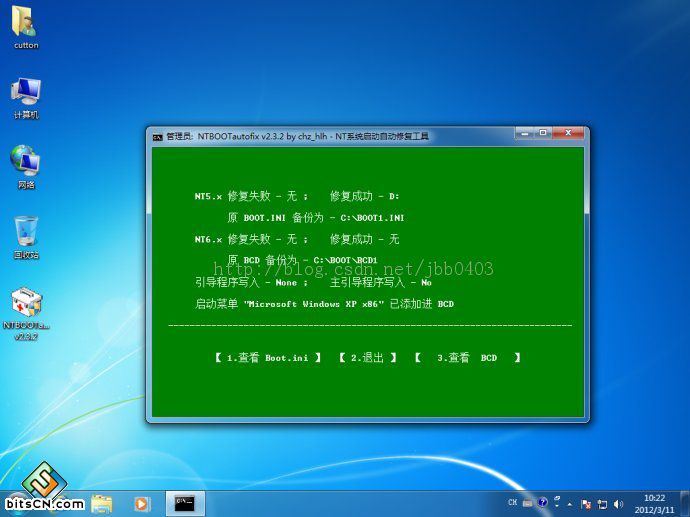The image size is (690, 517).
Task: Select option 2.退出 to exit
Action: [x=367, y=358]
